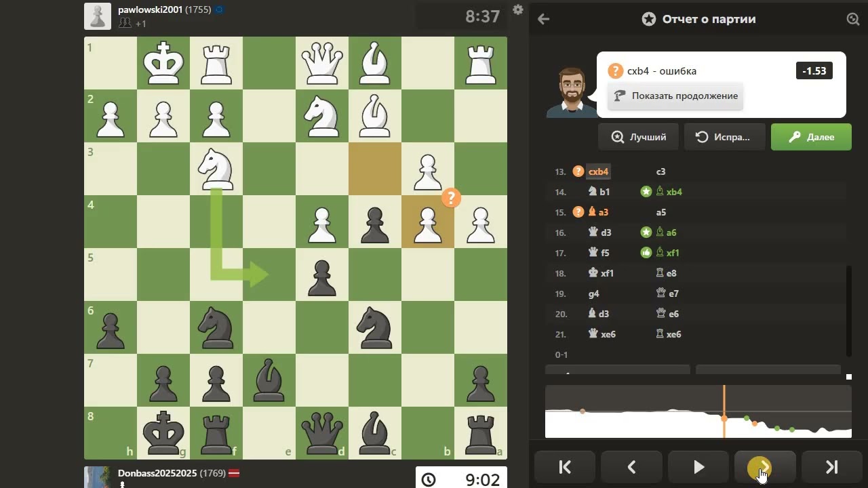Click the white knight on f3
This screenshot has height=488, width=868.
[x=216, y=169]
